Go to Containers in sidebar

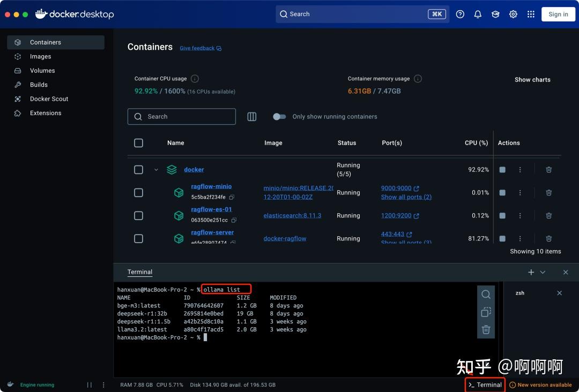pyautogui.click(x=56, y=42)
